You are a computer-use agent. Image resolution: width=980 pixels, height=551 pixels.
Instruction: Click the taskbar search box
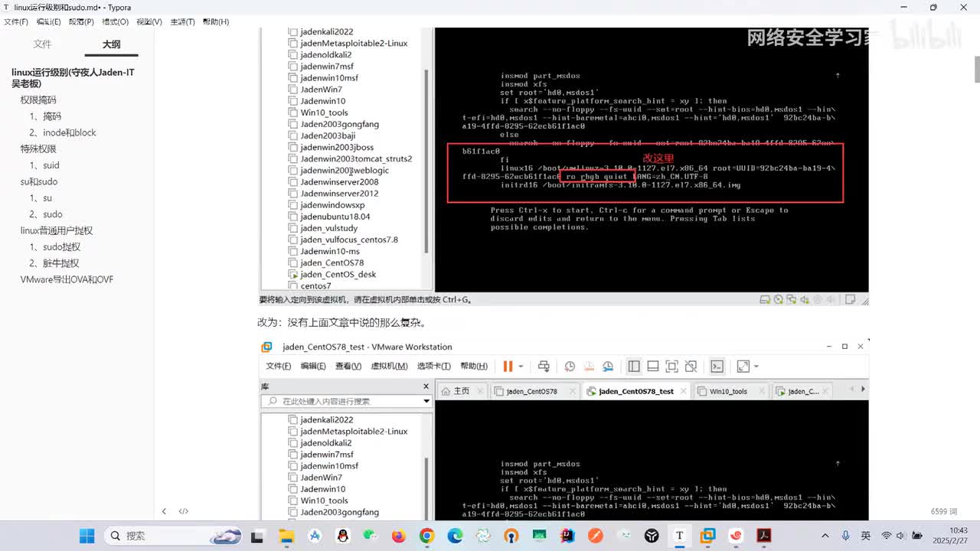[174, 536]
